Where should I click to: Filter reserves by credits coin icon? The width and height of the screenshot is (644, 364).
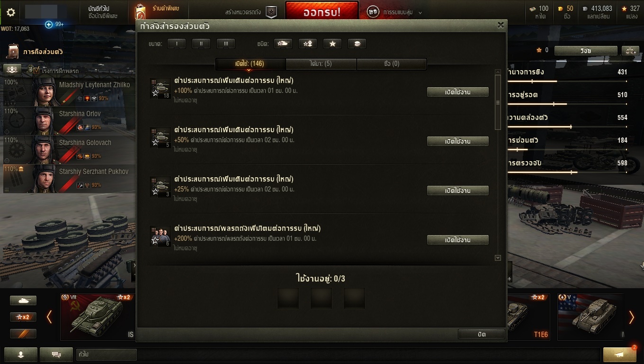357,44
